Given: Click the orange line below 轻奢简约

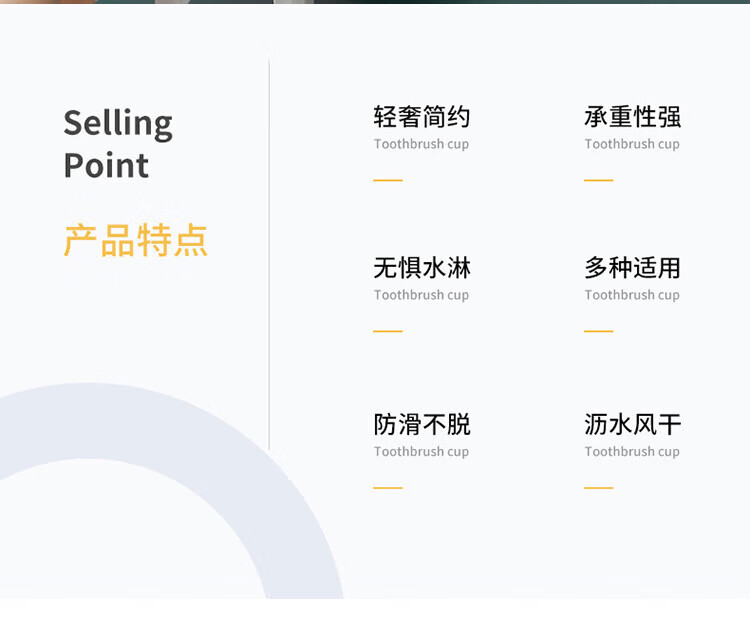Looking at the screenshot, I should 388,181.
